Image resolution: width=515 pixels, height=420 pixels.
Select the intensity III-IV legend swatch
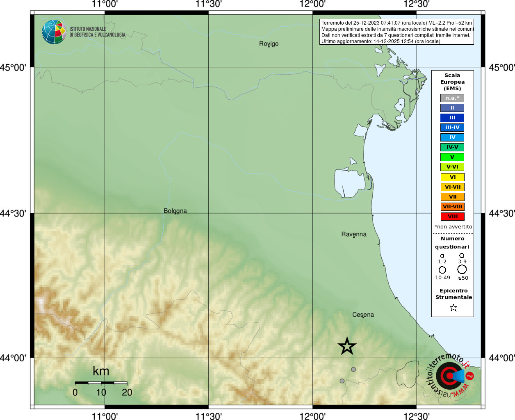pos(452,128)
